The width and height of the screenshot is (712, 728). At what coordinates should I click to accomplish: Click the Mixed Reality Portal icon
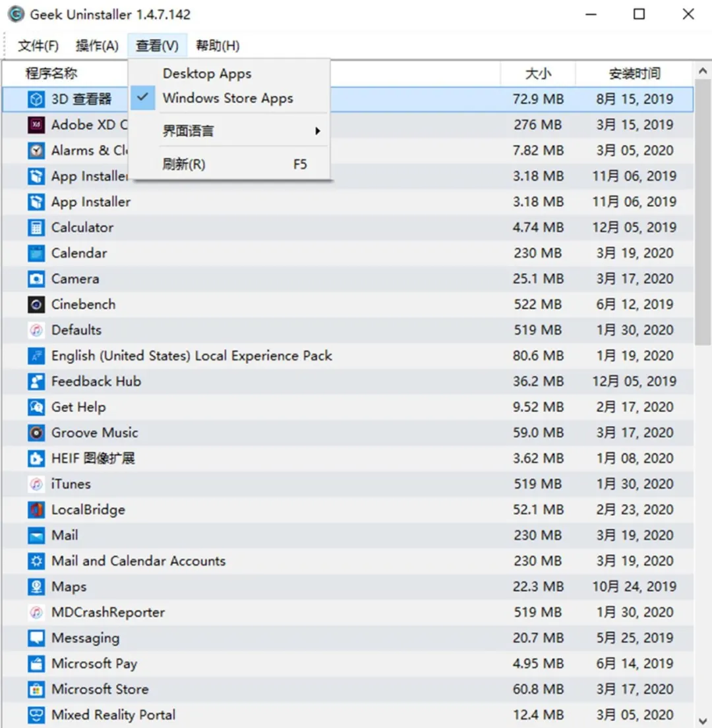pyautogui.click(x=36, y=715)
